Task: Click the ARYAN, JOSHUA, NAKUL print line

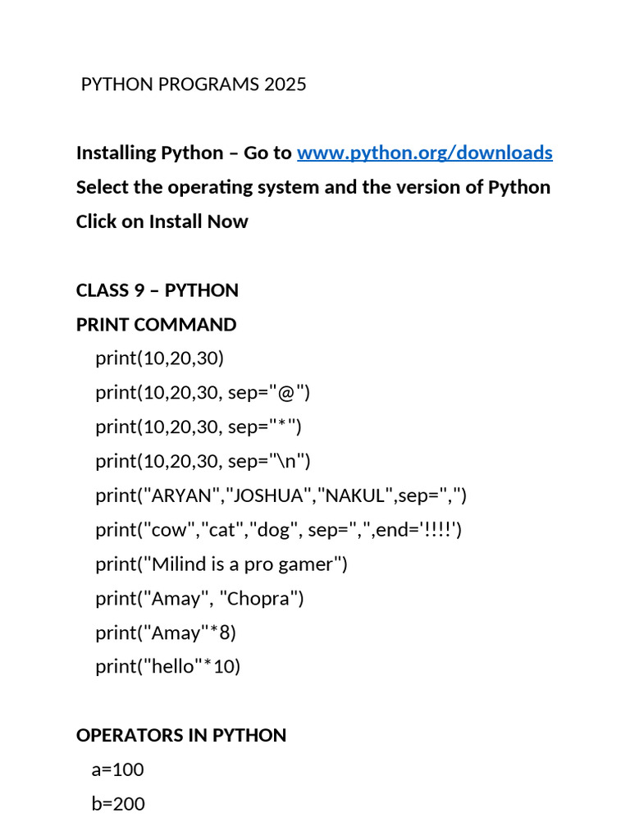Action: 281,495
